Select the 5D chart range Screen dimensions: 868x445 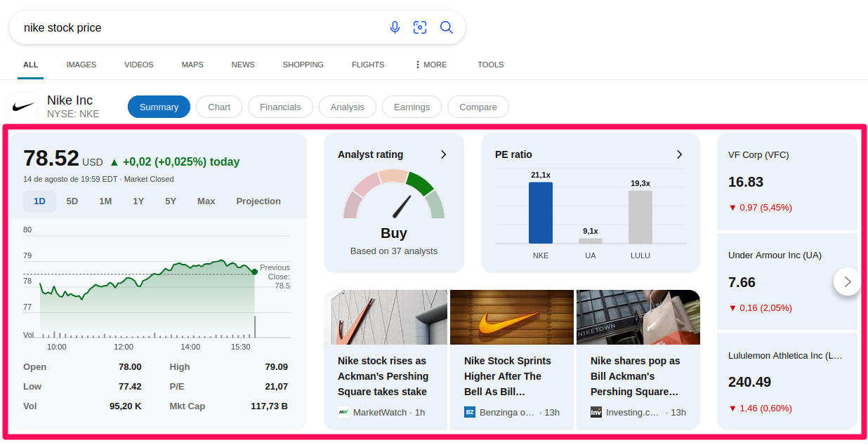(72, 201)
